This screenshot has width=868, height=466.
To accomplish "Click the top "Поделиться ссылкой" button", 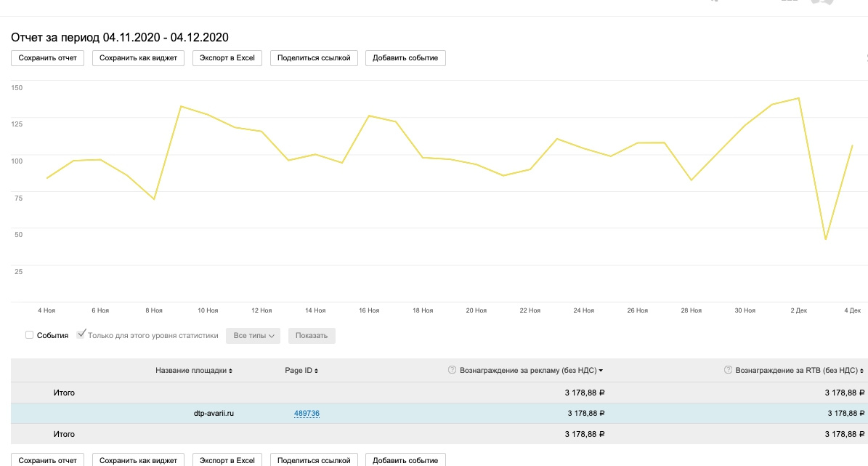I will coord(314,58).
